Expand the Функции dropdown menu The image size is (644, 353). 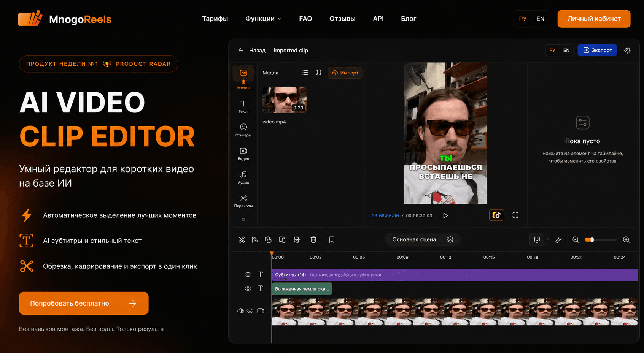pos(264,19)
